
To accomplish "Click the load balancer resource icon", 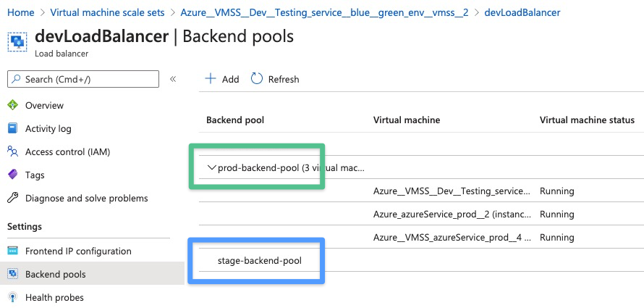I will coord(17,41).
